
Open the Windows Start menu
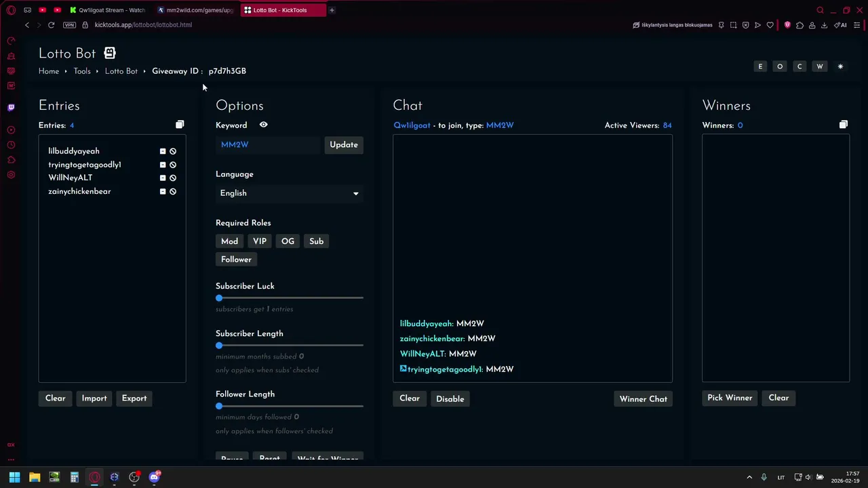click(14, 477)
